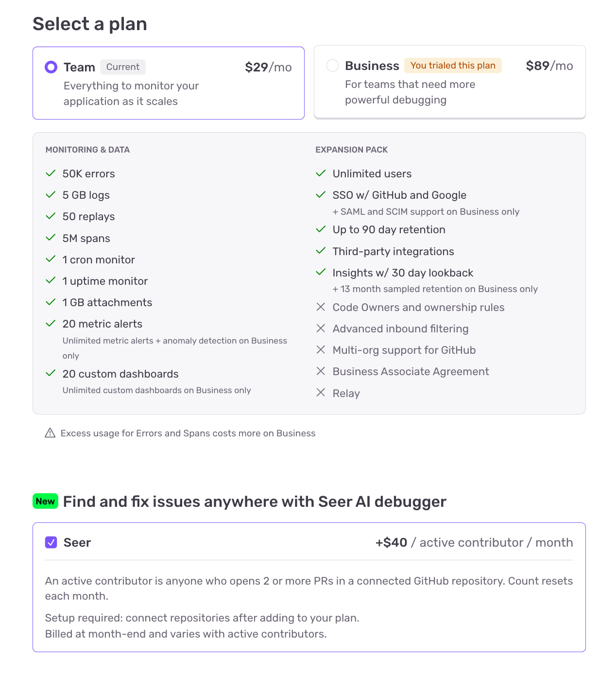Click the X icon beside Code Owners
This screenshot has width=616, height=692.
point(321,307)
